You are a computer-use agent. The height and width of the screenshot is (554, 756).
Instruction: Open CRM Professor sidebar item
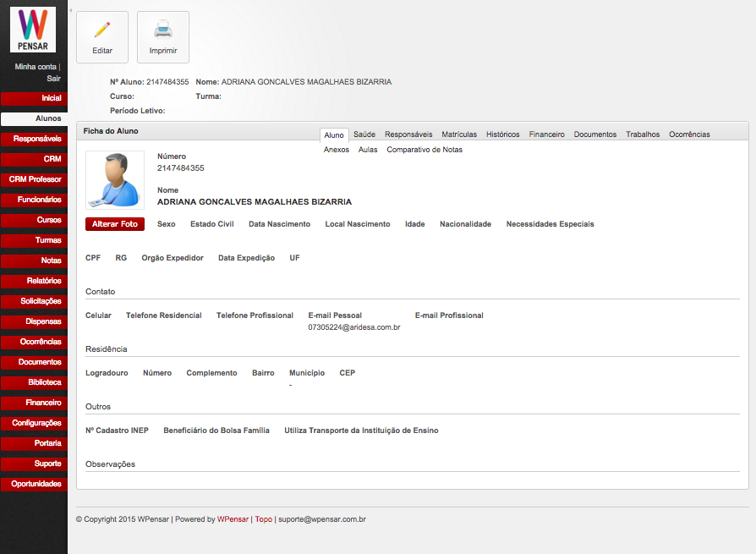[34, 179]
